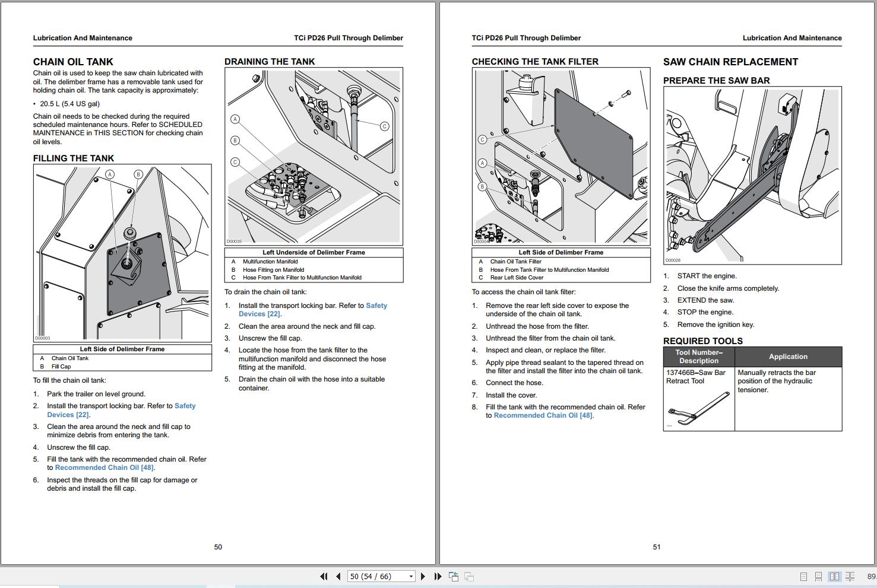Switch to single page view
Viewport: 877px width, 588px height.
[x=803, y=576]
